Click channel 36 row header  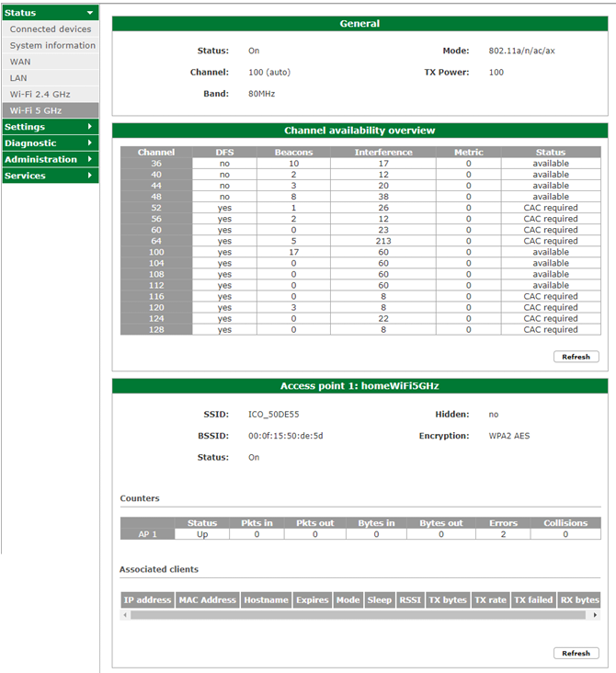click(156, 164)
